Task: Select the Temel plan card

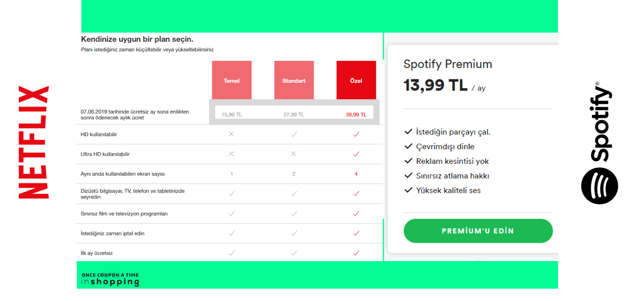Action: click(232, 80)
